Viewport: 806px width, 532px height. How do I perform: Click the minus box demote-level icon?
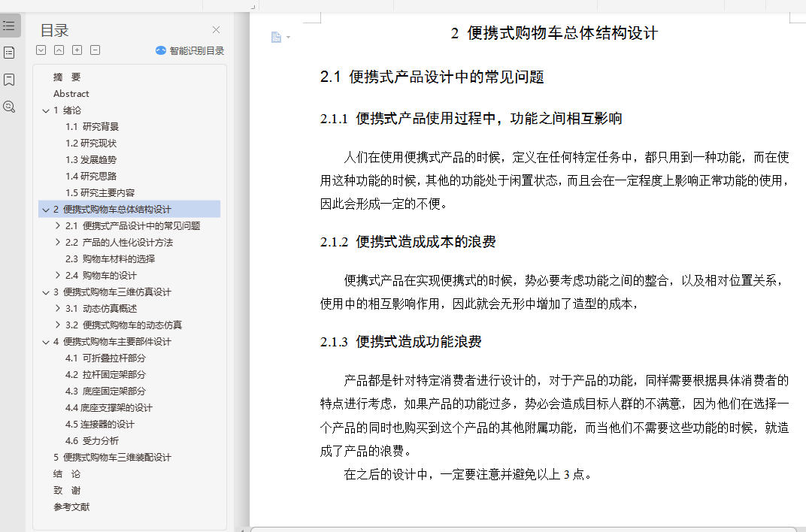click(95, 50)
